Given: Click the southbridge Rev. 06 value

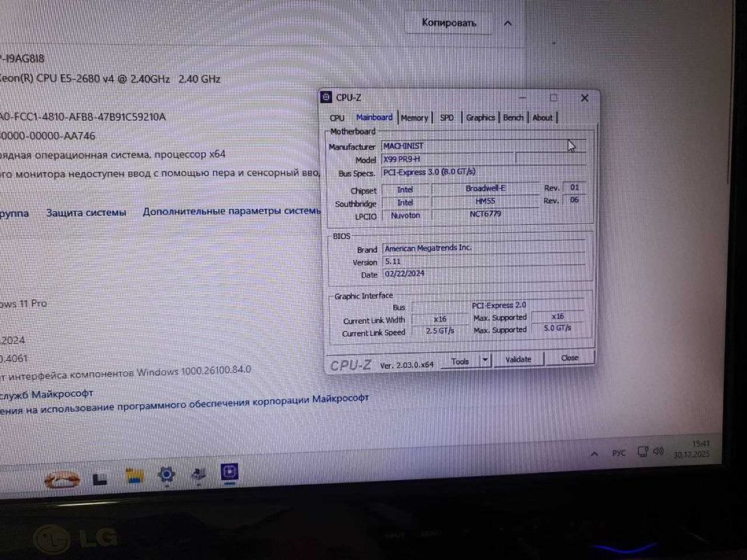Looking at the screenshot, I should (574, 200).
